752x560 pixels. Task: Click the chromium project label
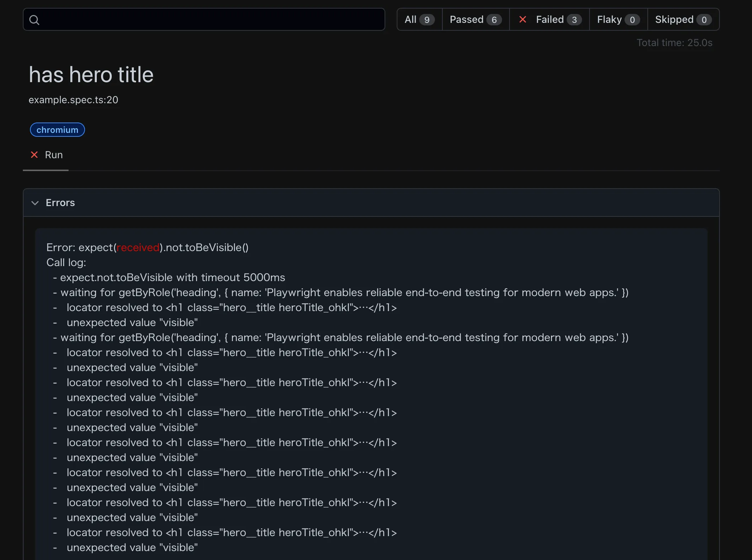pos(57,130)
